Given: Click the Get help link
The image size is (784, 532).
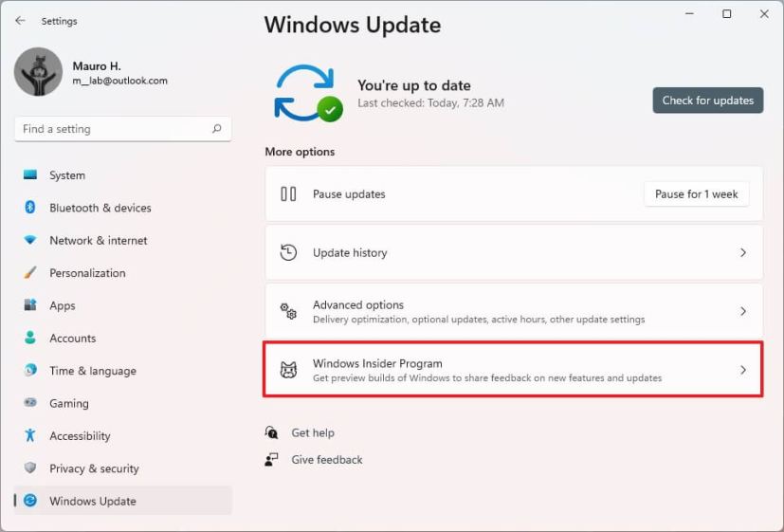Looking at the screenshot, I should click(313, 432).
